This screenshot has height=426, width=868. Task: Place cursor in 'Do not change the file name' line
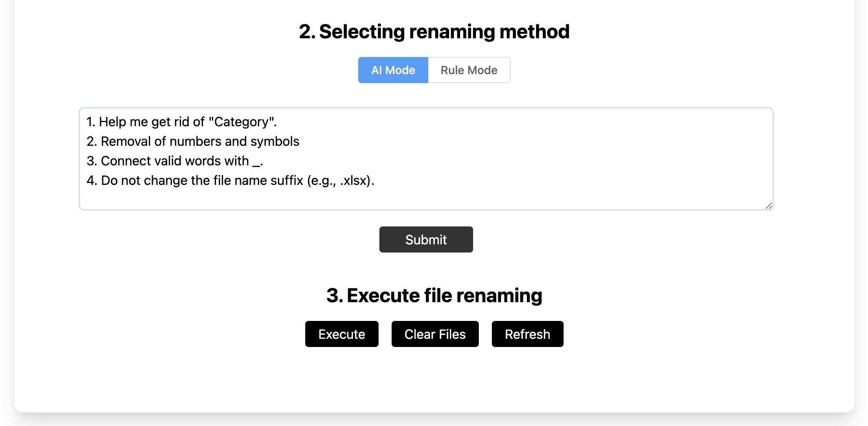pyautogui.click(x=230, y=180)
